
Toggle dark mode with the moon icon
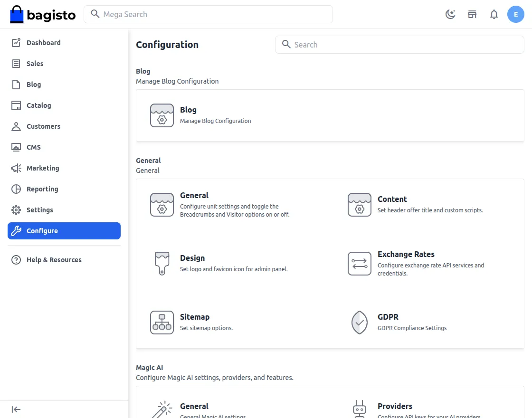[450, 14]
